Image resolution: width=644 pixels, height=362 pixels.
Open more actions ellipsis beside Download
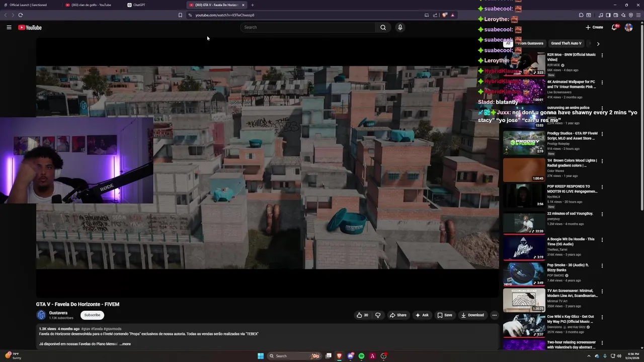coord(495,315)
